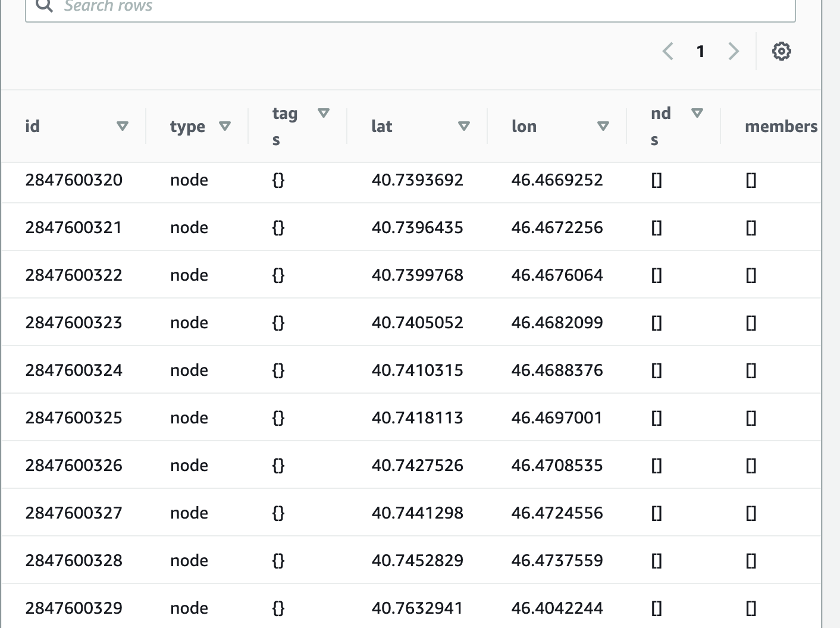The width and height of the screenshot is (840, 628).
Task: Click members [] in row 2847600328
Action: pos(751,560)
